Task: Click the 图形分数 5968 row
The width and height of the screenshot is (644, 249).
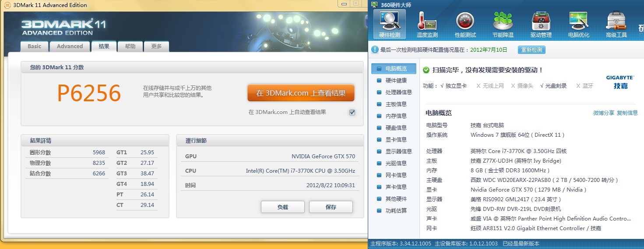Action: (68, 153)
